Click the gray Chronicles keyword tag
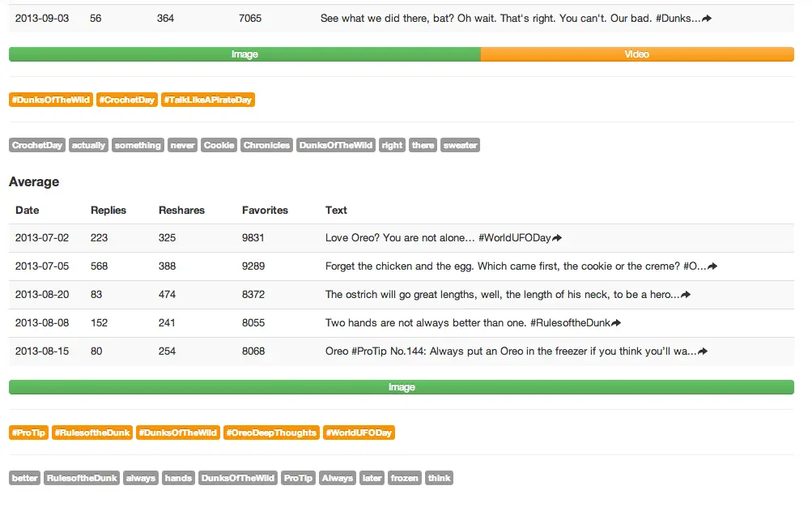Viewport: 812px width, 507px height. point(266,145)
